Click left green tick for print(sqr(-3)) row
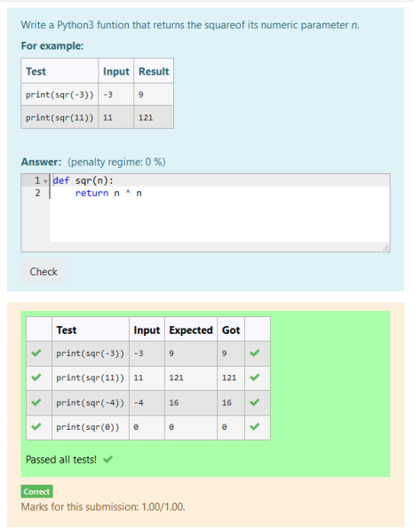The height and width of the screenshot is (532, 414). coord(36,353)
